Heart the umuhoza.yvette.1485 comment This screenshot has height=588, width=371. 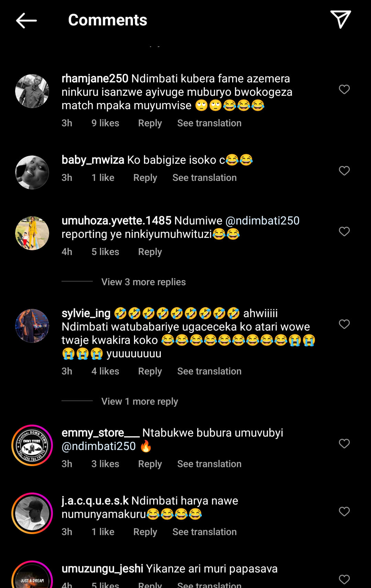coord(344,232)
